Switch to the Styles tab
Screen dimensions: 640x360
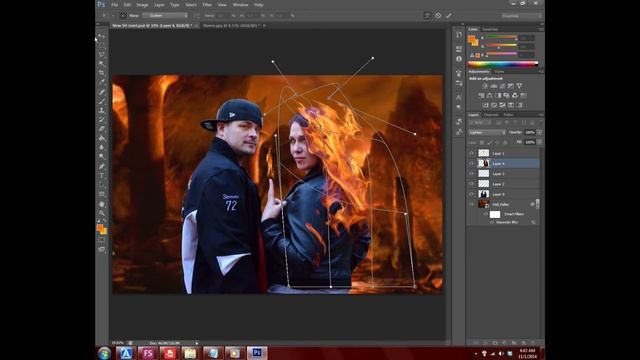(x=499, y=72)
